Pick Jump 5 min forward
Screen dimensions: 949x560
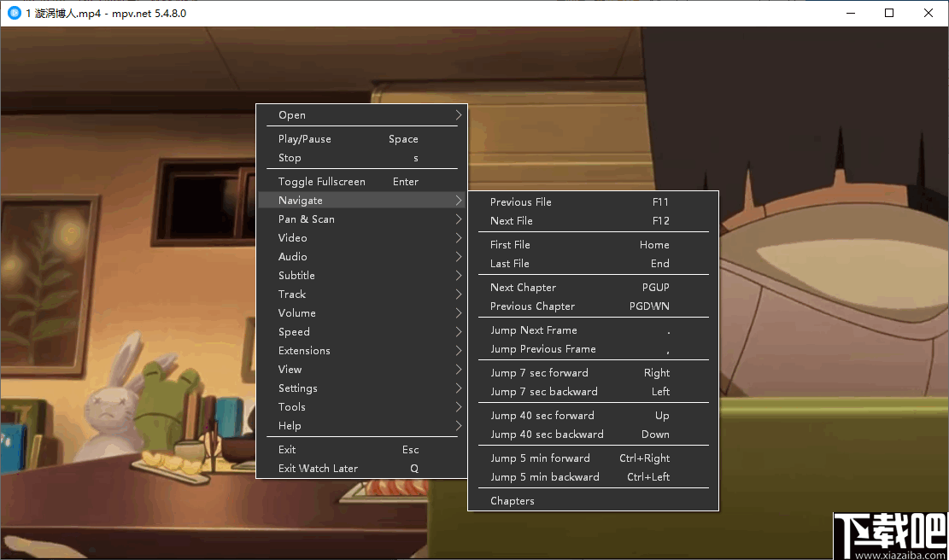tap(540, 458)
